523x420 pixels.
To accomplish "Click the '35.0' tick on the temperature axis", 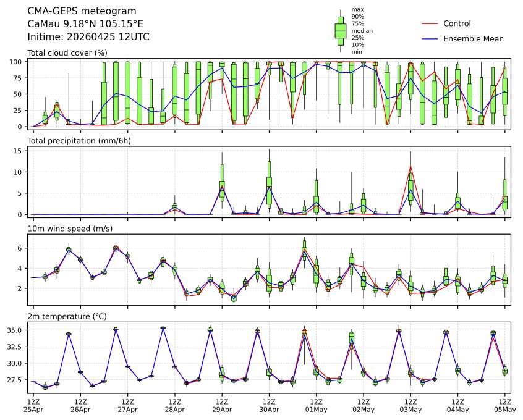I will (17, 330).
